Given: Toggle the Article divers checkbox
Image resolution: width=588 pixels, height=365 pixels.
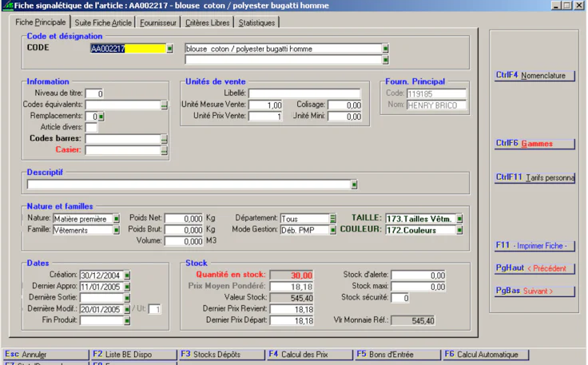Looking at the screenshot, I should (91, 128).
